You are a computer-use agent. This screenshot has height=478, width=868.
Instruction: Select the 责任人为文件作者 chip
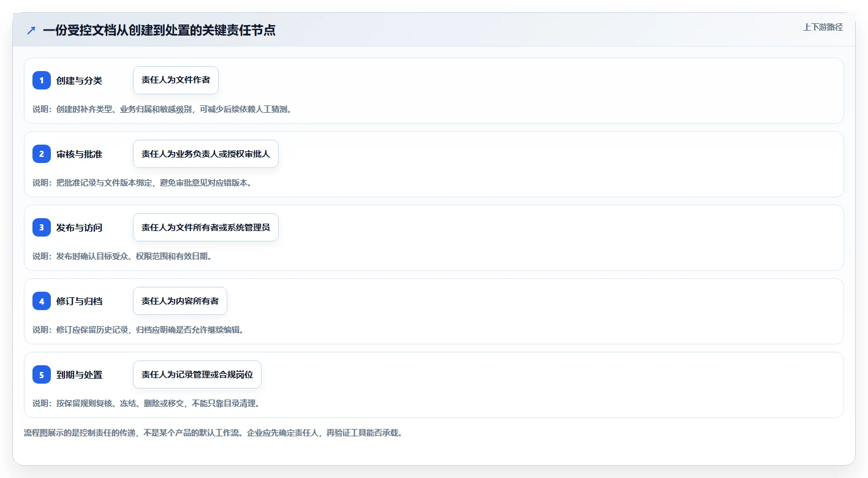point(176,80)
